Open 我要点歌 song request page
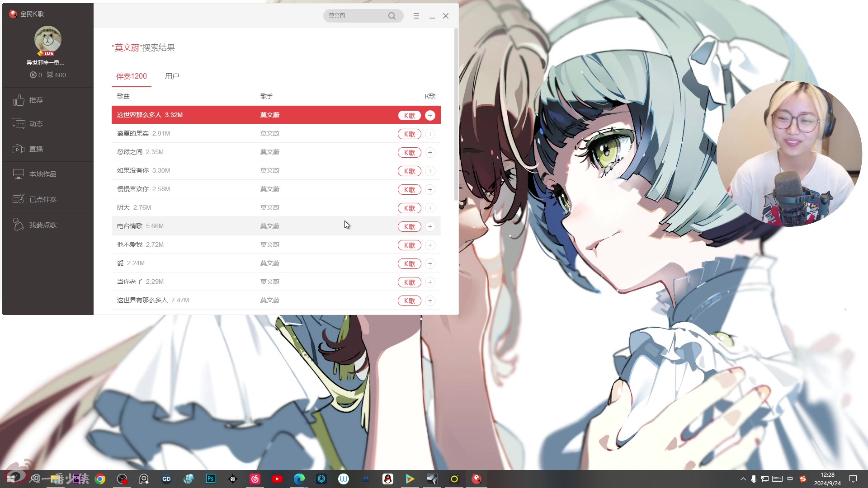This screenshot has height=488, width=868. click(x=35, y=225)
